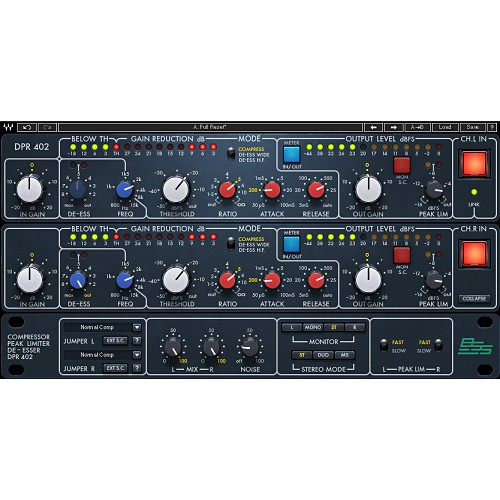Click the Save button

point(473,127)
